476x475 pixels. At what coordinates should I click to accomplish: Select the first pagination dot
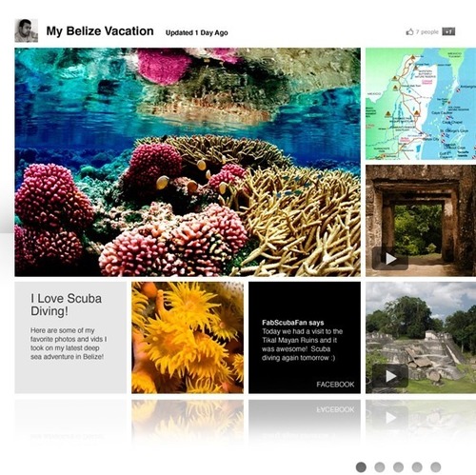(x=361, y=467)
